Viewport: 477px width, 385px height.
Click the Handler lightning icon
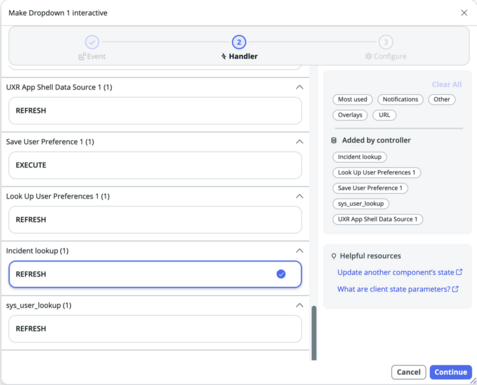click(x=224, y=56)
